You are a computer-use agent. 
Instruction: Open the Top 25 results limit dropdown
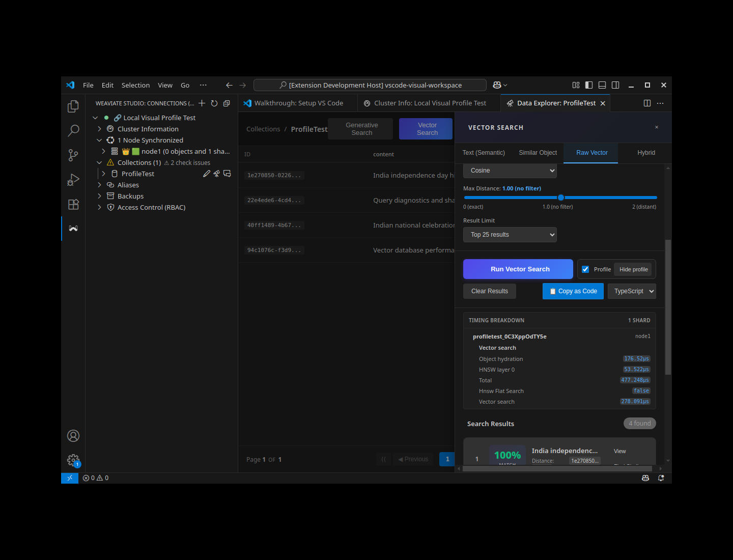click(510, 235)
